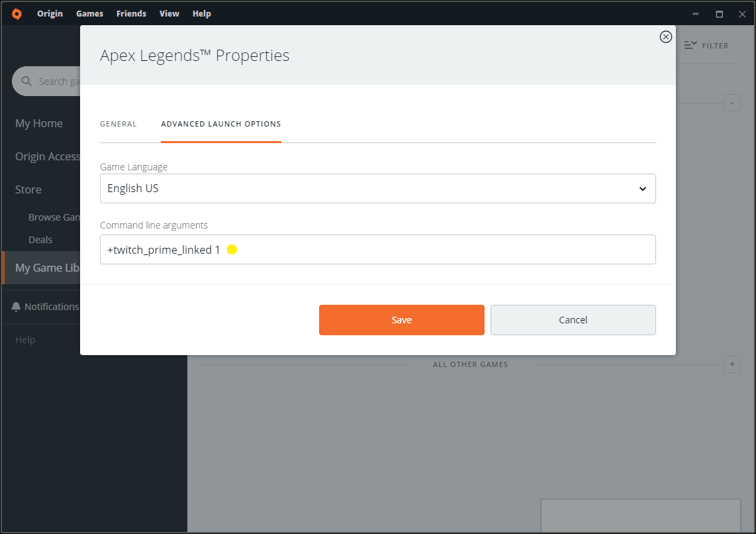Open the View menu
The height and width of the screenshot is (534, 756).
pos(169,13)
